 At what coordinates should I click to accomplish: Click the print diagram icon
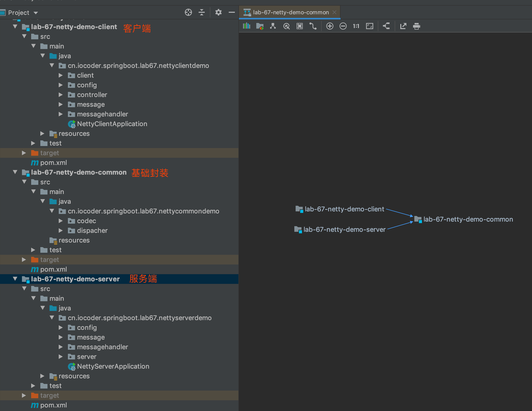(416, 26)
